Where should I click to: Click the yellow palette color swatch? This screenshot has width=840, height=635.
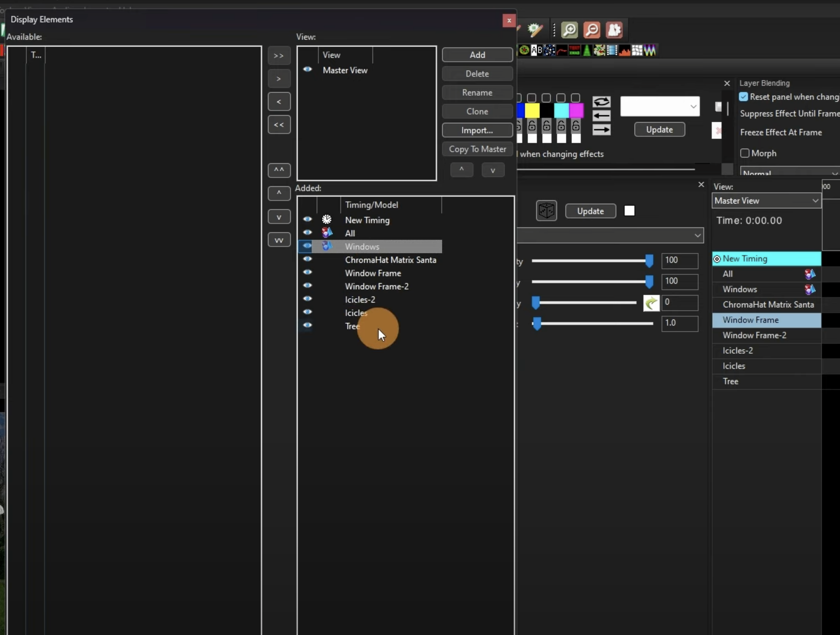(x=532, y=111)
